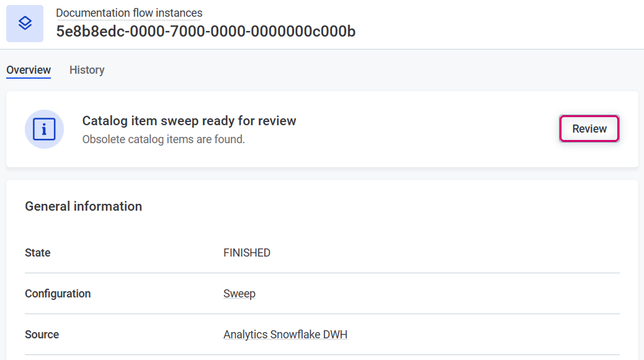Click the stacked layers icon in header
The image size is (644, 360).
point(25,24)
